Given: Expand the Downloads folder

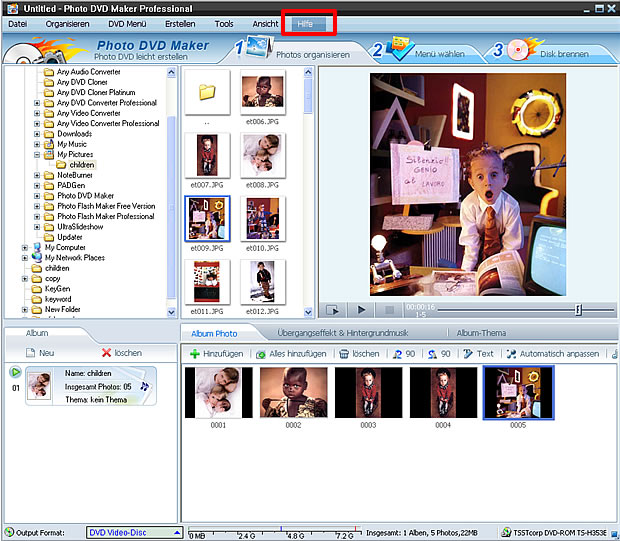Looking at the screenshot, I should pyautogui.click(x=37, y=134).
